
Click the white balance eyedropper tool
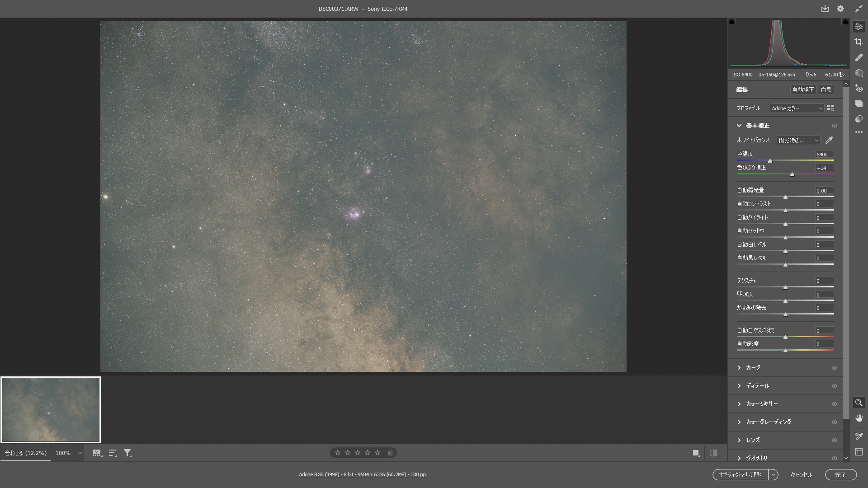(x=829, y=140)
